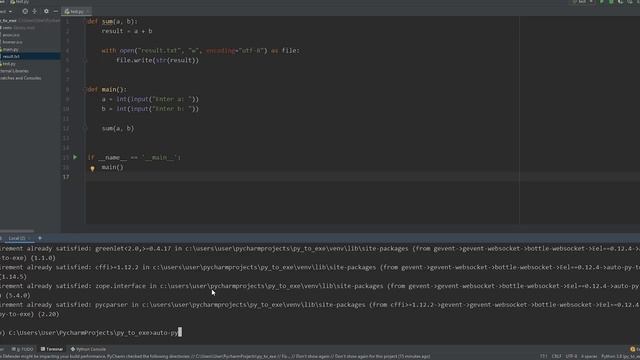The image size is (640, 360).
Task: Click the locate/select opened file icon
Action: click(25, 11)
